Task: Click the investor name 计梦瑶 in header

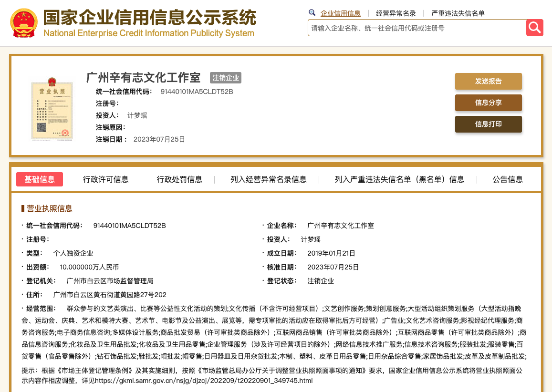Action: [137, 115]
